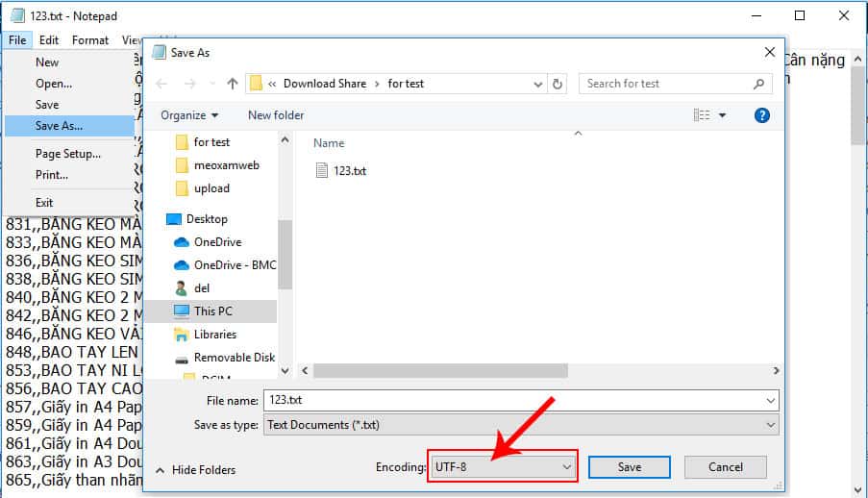Click the Up one level arrow
Screen dimensions: 868x498
[232, 84]
